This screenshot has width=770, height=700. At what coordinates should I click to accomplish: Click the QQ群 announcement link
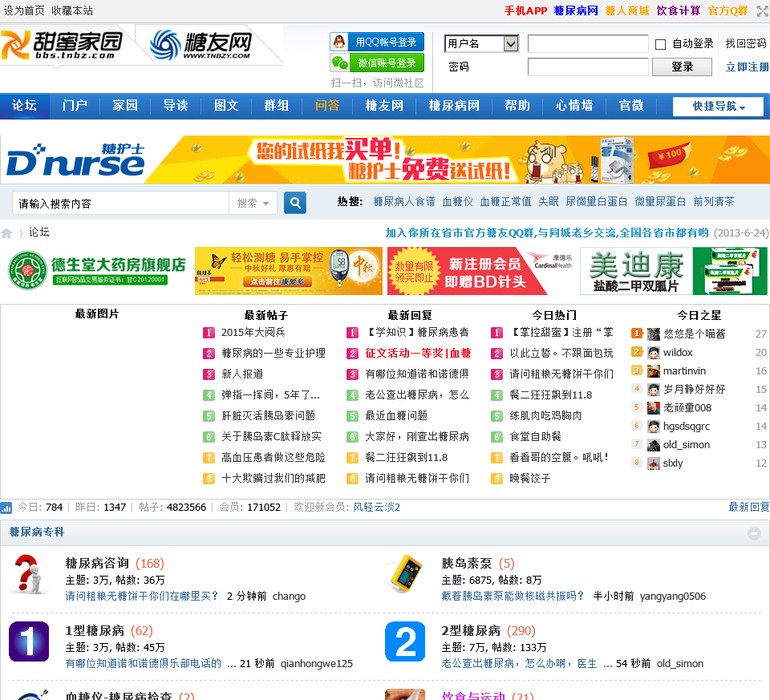click(547, 233)
